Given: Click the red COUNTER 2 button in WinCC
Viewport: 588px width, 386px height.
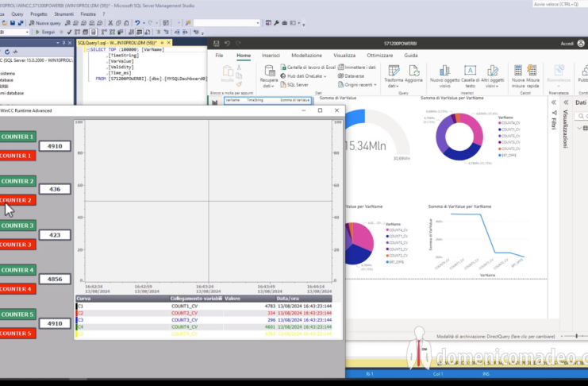Looking at the screenshot, I should point(17,200).
